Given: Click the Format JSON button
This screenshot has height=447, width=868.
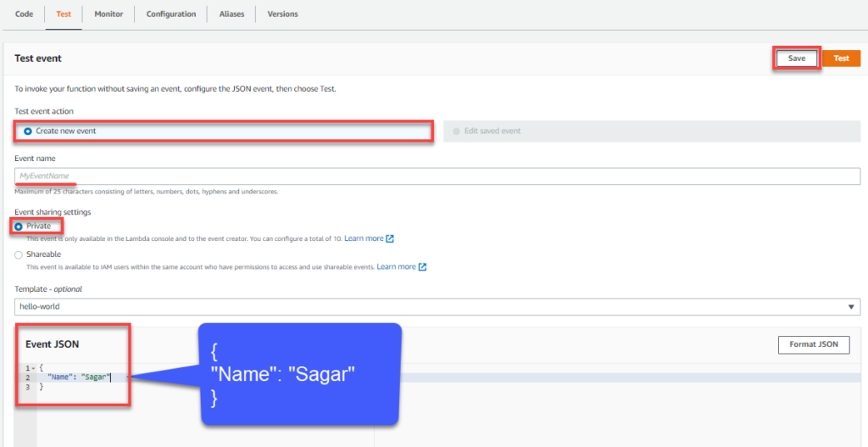Looking at the screenshot, I should tap(814, 344).
